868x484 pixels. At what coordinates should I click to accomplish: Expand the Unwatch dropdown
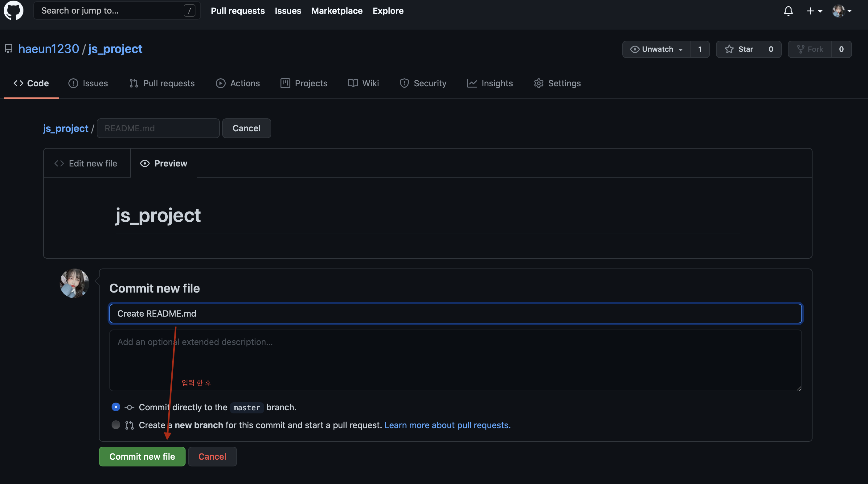tap(656, 49)
